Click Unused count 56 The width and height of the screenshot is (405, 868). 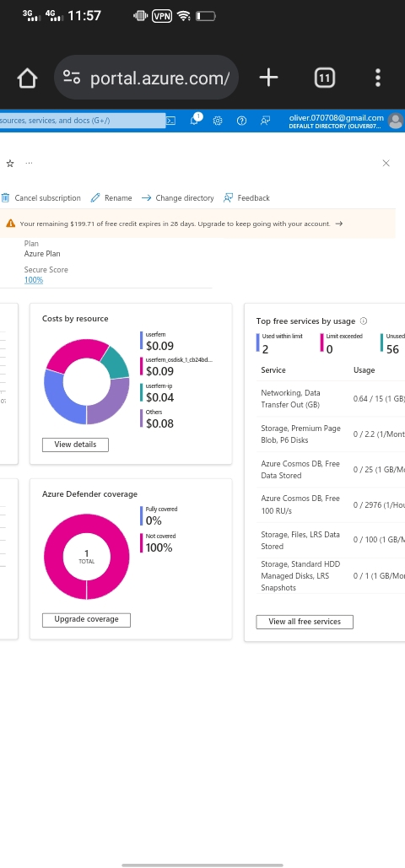coord(392,343)
